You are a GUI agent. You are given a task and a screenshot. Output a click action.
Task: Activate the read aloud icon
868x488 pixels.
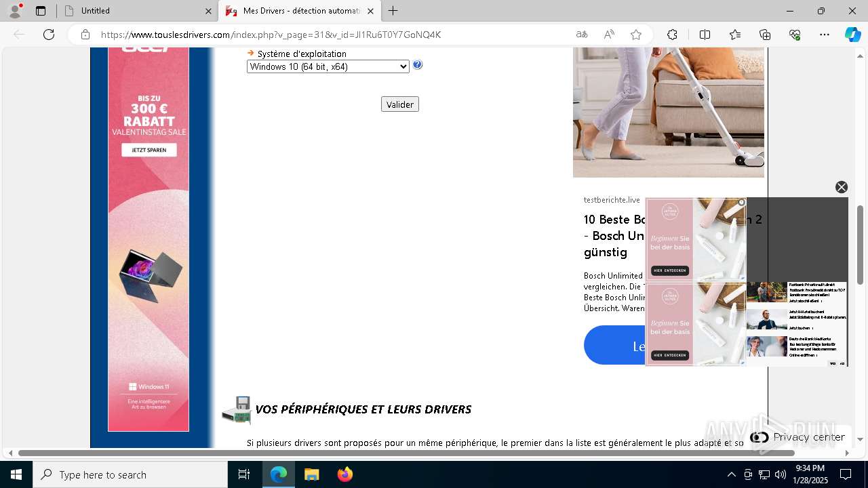[609, 35]
